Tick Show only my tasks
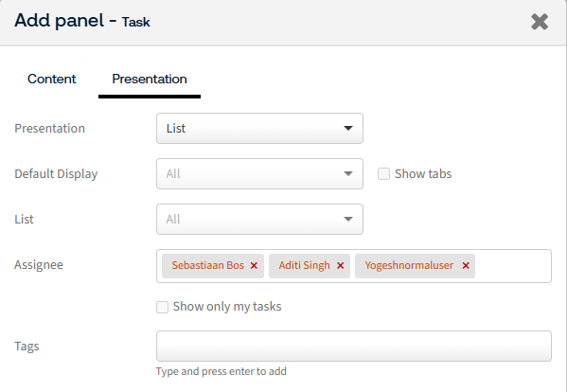The image size is (567, 392). coord(162,307)
